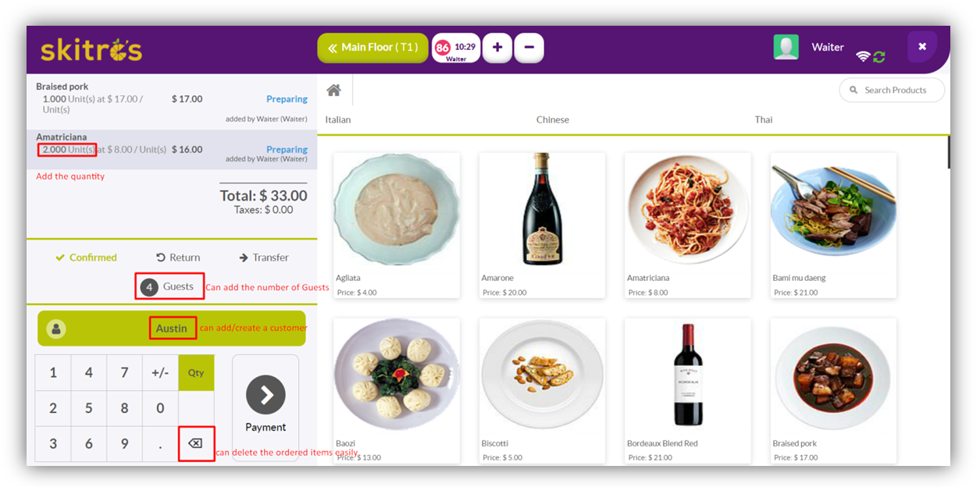Click the Transfer button
This screenshot has width=980, height=487.
tap(264, 258)
